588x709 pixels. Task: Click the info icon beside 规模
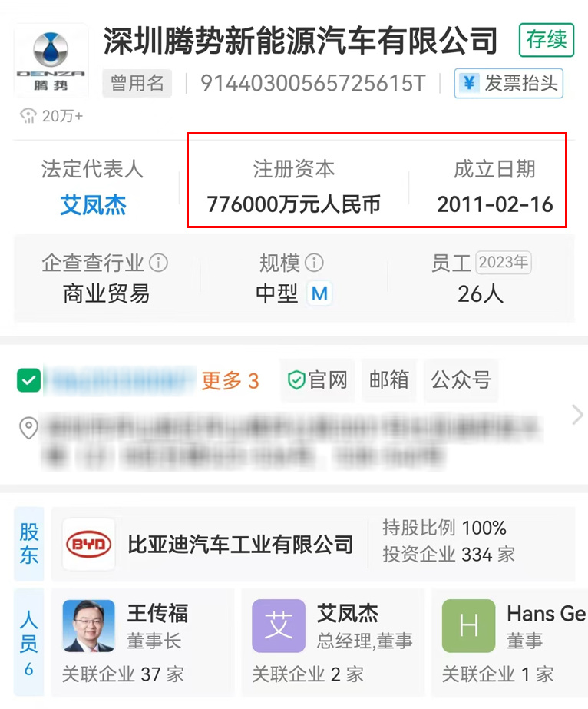(x=314, y=262)
